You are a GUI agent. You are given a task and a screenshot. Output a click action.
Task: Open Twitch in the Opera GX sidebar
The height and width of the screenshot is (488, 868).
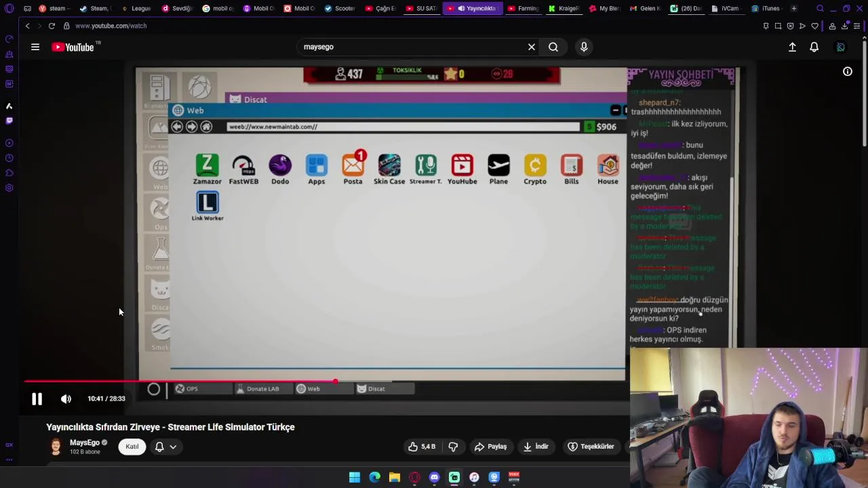[9, 121]
